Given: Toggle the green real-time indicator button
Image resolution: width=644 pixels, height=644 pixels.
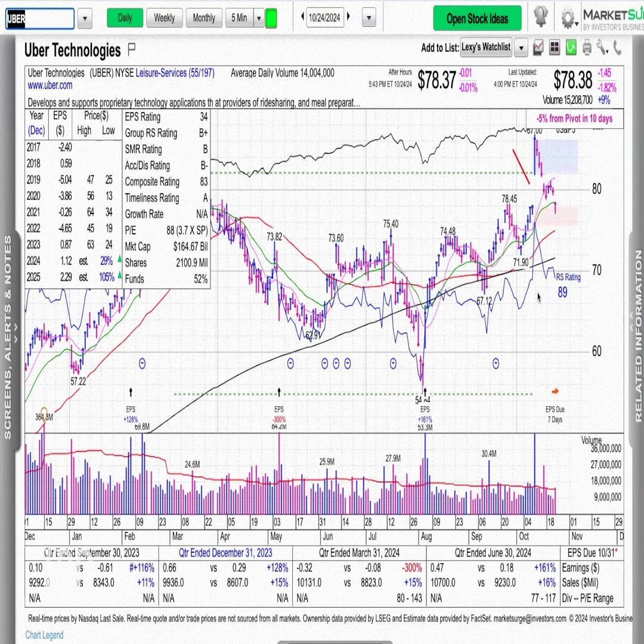Looking at the screenshot, I should [x=271, y=18].
